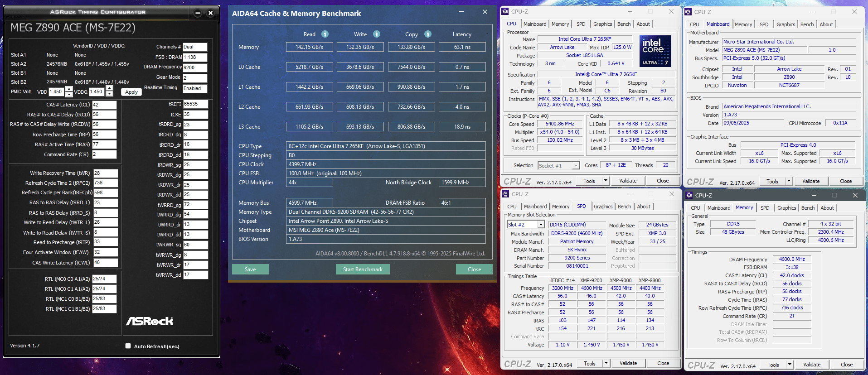Viewport: 868px width, 375px height.
Task: Click the info icon next to Read
Action: 325,34
